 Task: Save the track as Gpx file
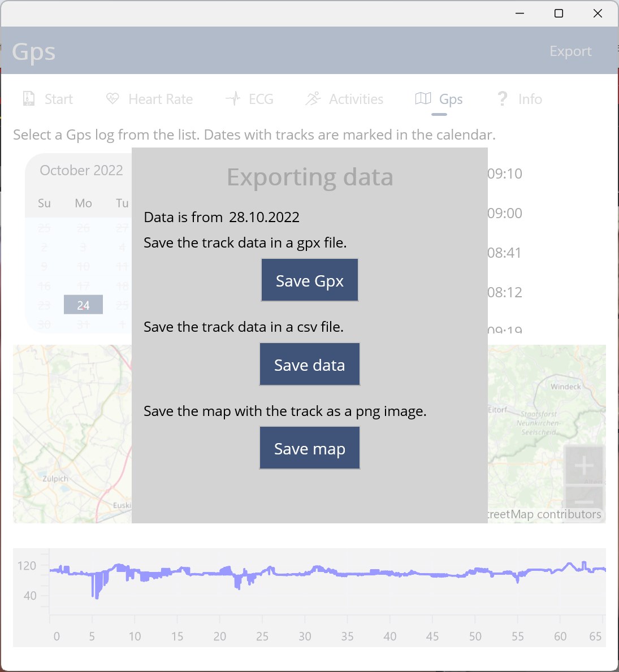[x=310, y=280]
